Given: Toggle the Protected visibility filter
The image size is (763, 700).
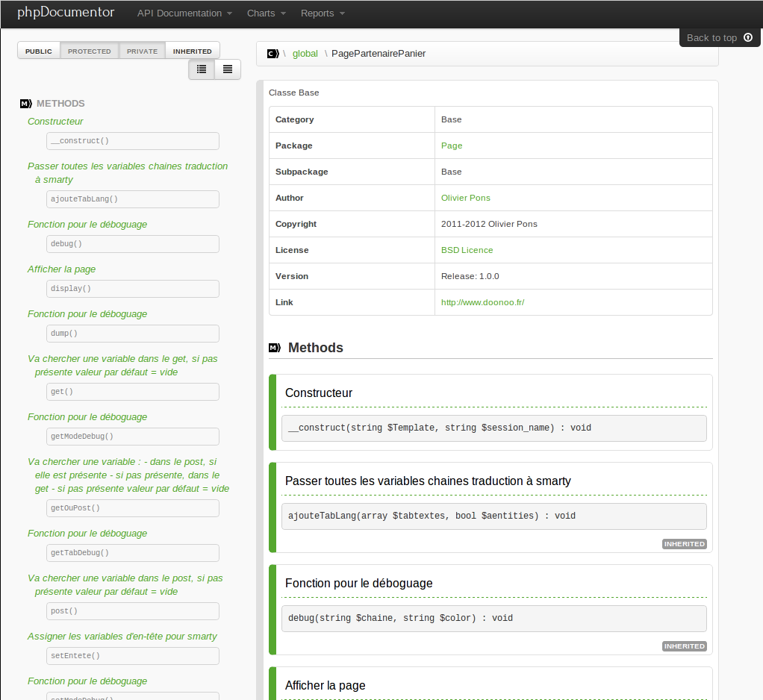Looking at the screenshot, I should [x=90, y=51].
